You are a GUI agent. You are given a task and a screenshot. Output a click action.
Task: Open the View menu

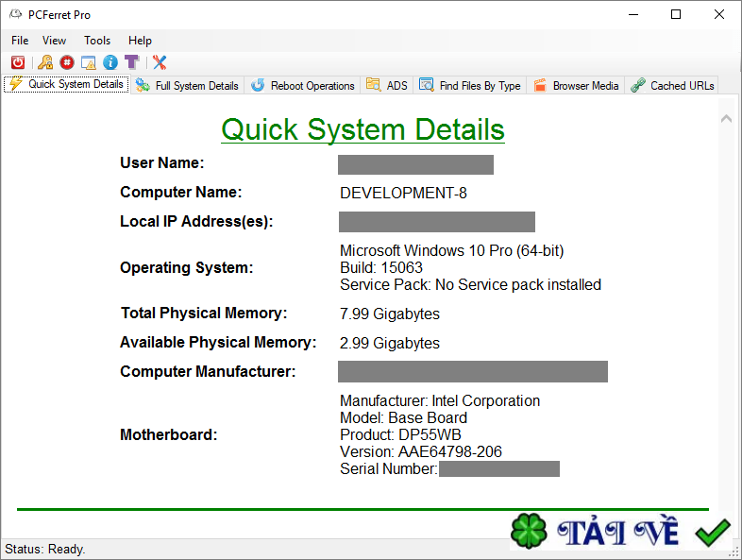[x=55, y=41]
